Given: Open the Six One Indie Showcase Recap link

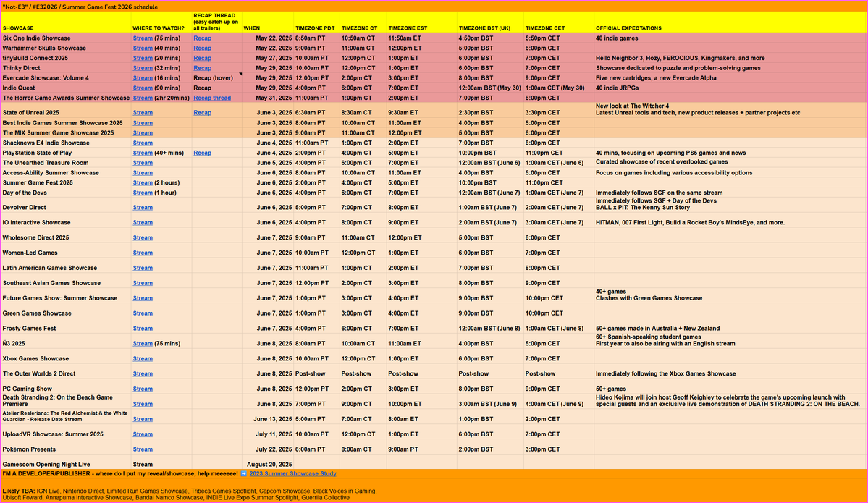Looking at the screenshot, I should [202, 38].
